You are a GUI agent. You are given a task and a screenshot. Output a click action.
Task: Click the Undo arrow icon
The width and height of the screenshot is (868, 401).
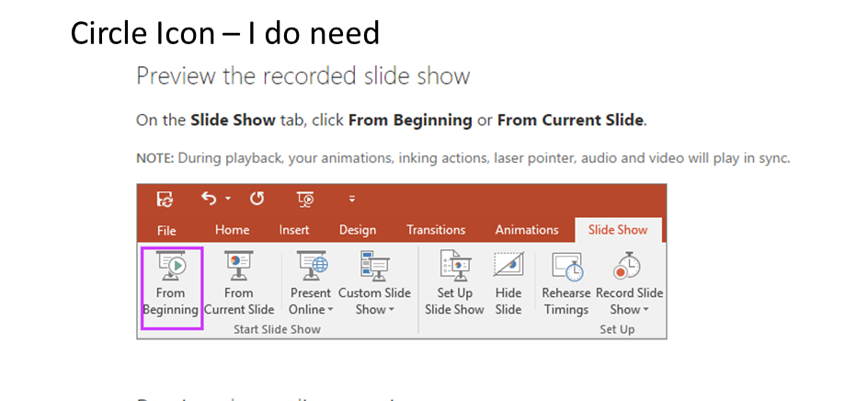(208, 199)
